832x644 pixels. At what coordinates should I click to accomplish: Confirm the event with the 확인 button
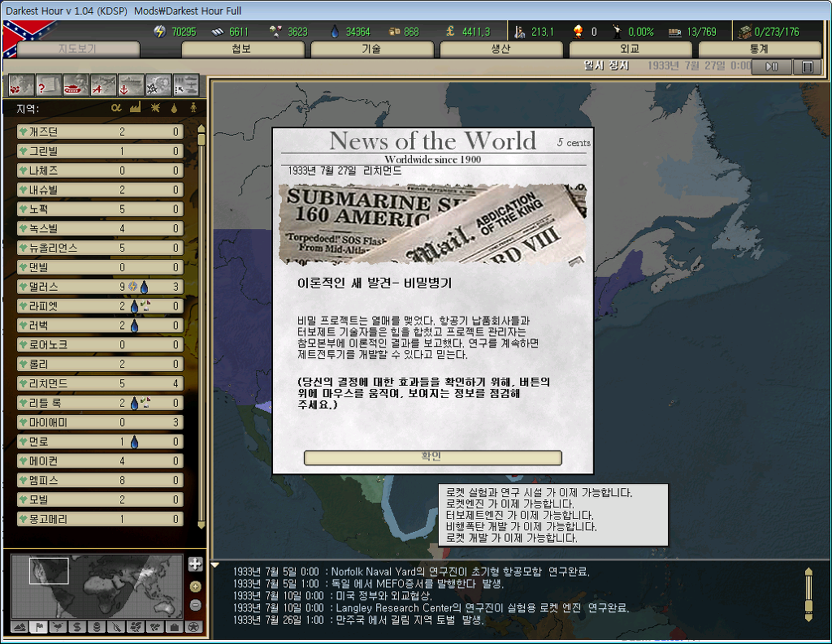pyautogui.click(x=432, y=457)
